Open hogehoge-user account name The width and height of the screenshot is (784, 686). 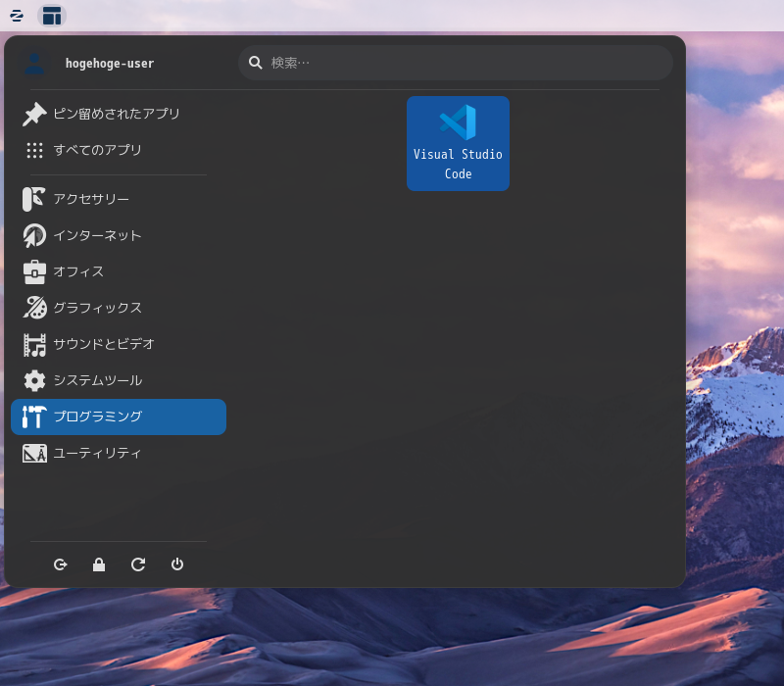click(110, 64)
